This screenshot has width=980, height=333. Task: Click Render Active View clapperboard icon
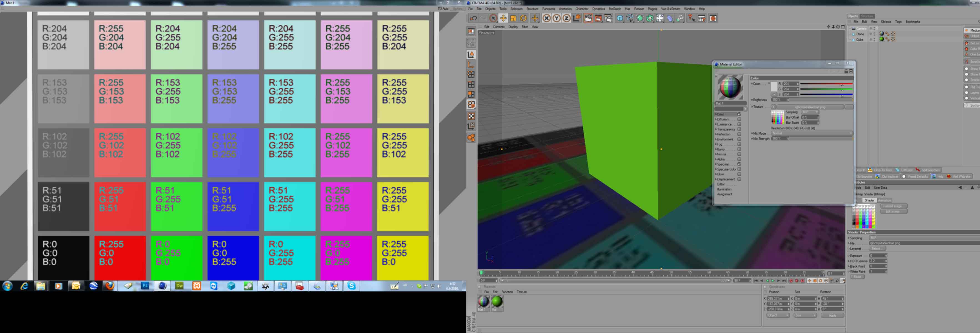(588, 18)
